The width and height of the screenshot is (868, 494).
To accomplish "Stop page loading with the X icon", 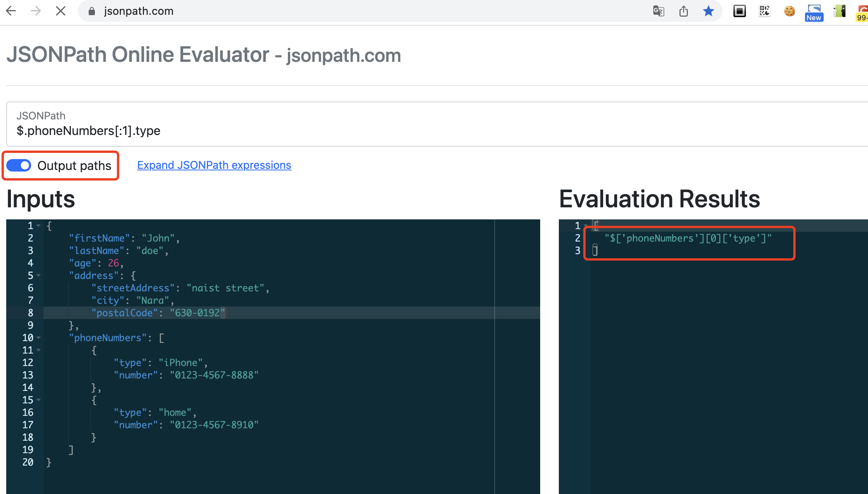I will click(x=61, y=11).
